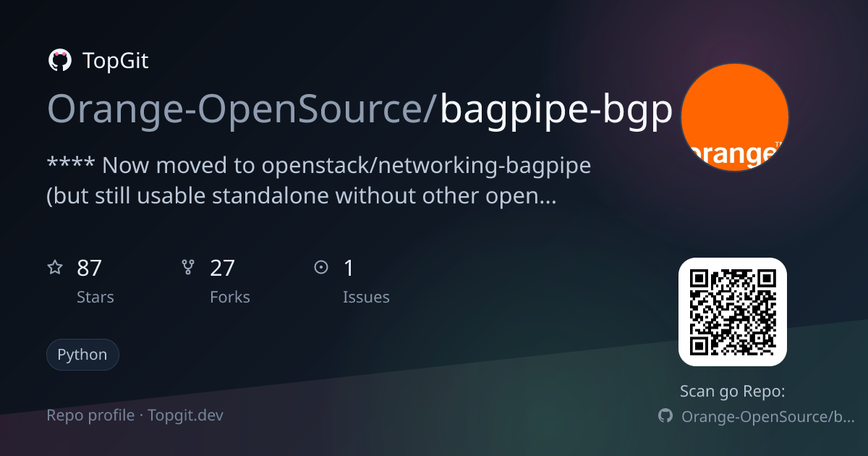Click the TopGit brand name text

click(x=116, y=61)
